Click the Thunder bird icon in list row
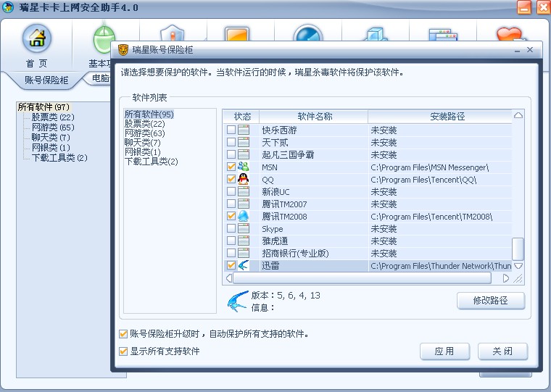The height and width of the screenshot is (392, 551). 243,265
